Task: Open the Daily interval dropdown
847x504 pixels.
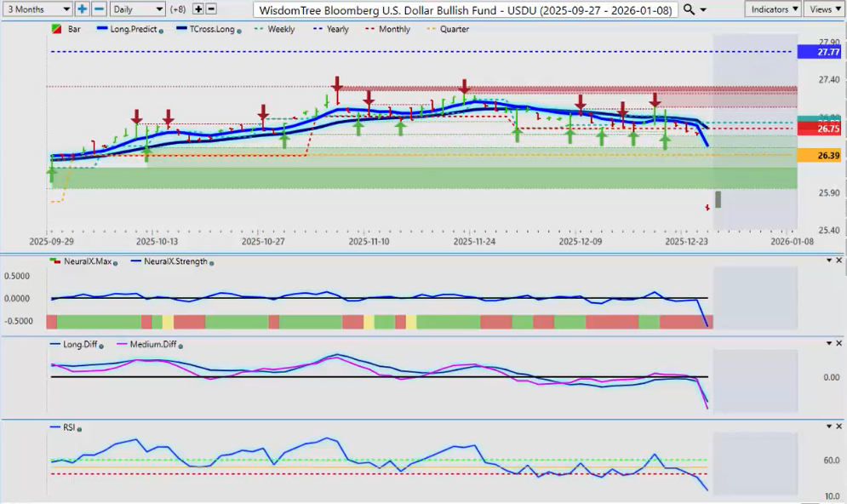Action: (x=137, y=9)
